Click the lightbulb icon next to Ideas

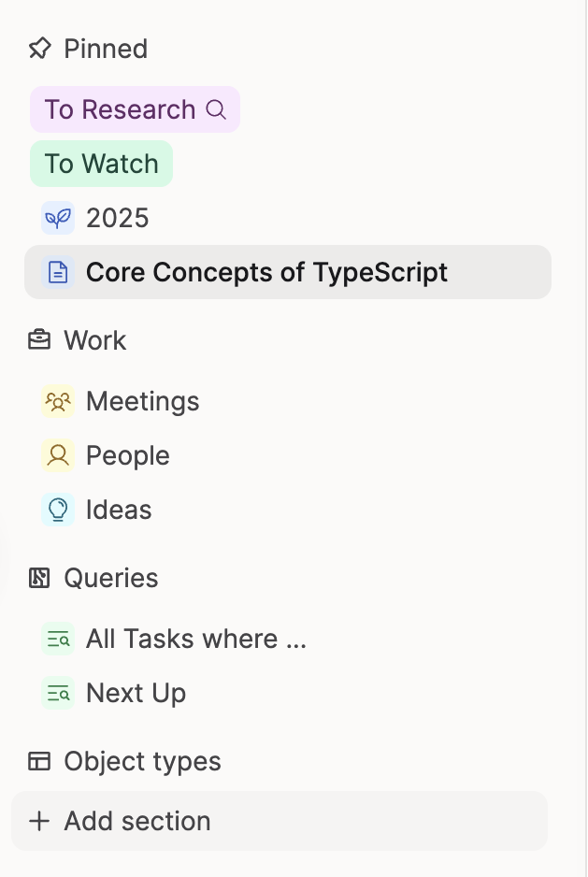(58, 510)
